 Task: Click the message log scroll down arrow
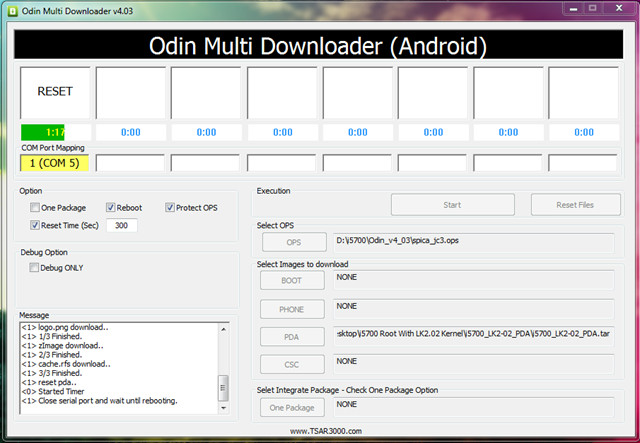coord(223,408)
